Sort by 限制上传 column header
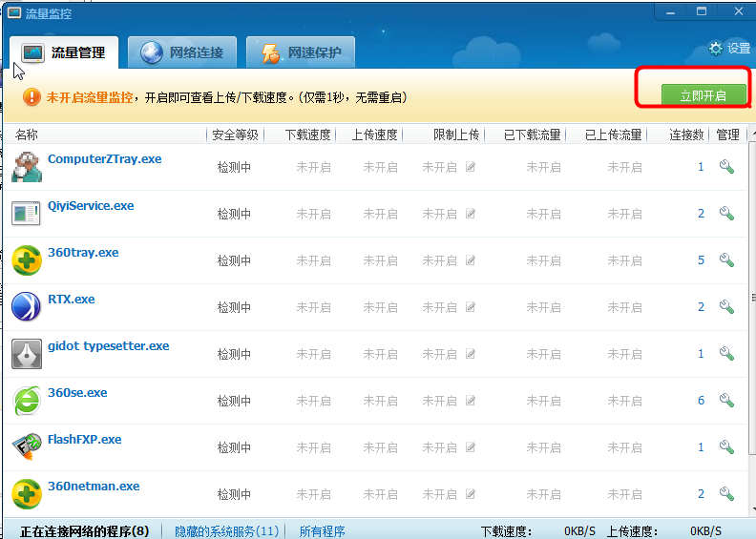Viewport: 756px width, 539px height. (x=444, y=135)
